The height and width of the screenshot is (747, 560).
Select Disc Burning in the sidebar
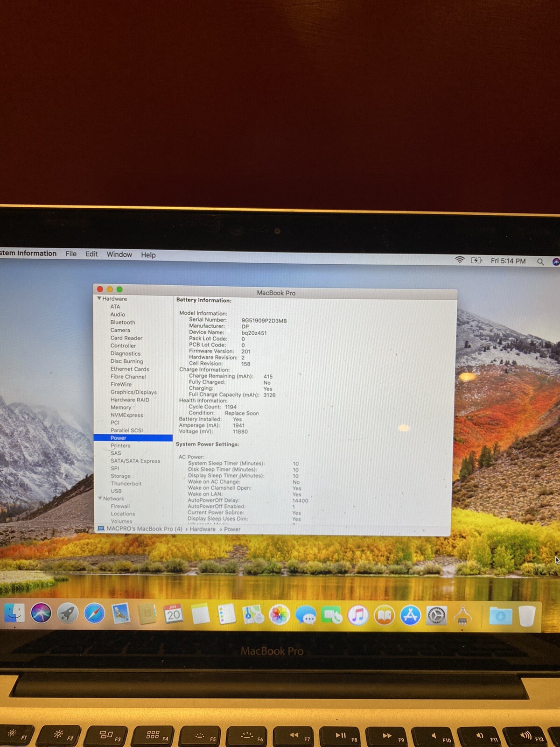[127, 361]
